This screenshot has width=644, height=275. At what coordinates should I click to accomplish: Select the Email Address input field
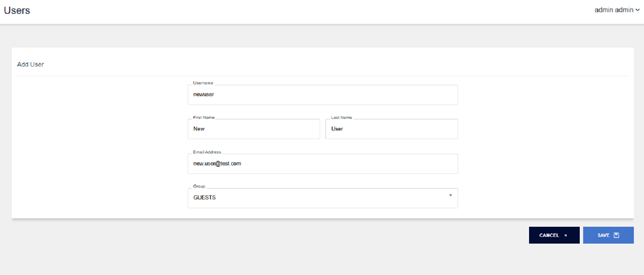(x=322, y=164)
